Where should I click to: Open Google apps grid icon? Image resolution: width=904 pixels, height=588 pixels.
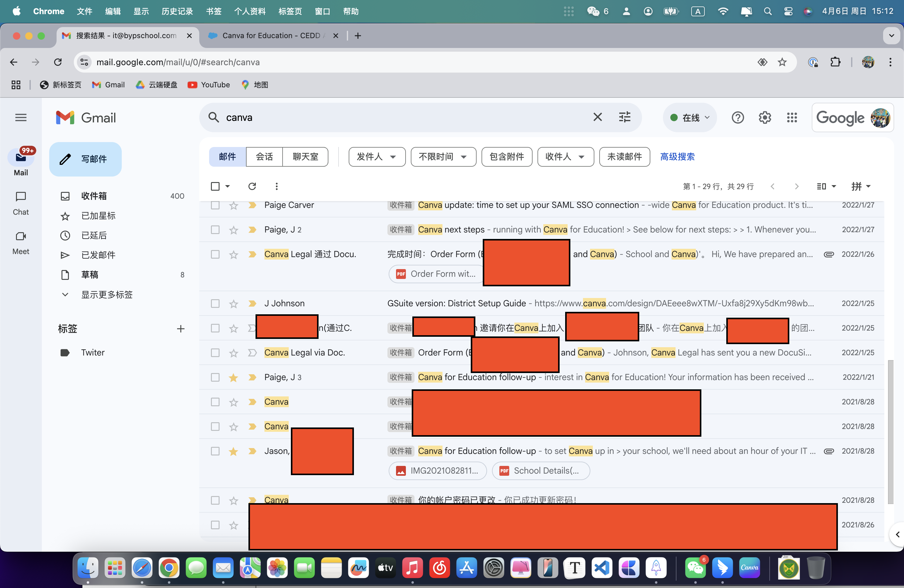[792, 118]
